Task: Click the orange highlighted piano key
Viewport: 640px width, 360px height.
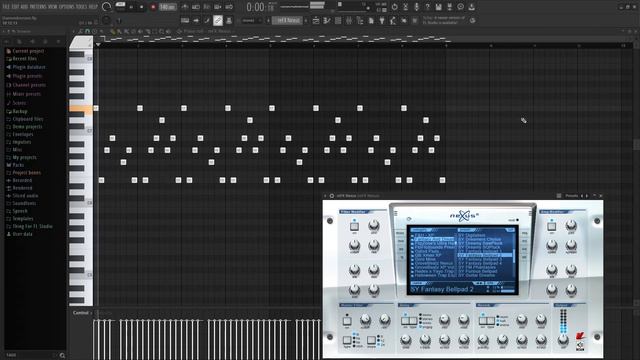Action: click(81, 108)
